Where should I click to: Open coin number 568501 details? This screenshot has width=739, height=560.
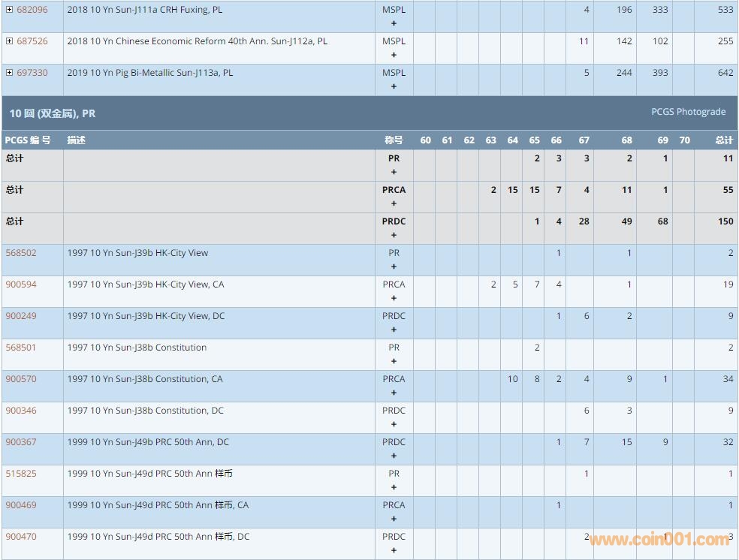(x=21, y=348)
